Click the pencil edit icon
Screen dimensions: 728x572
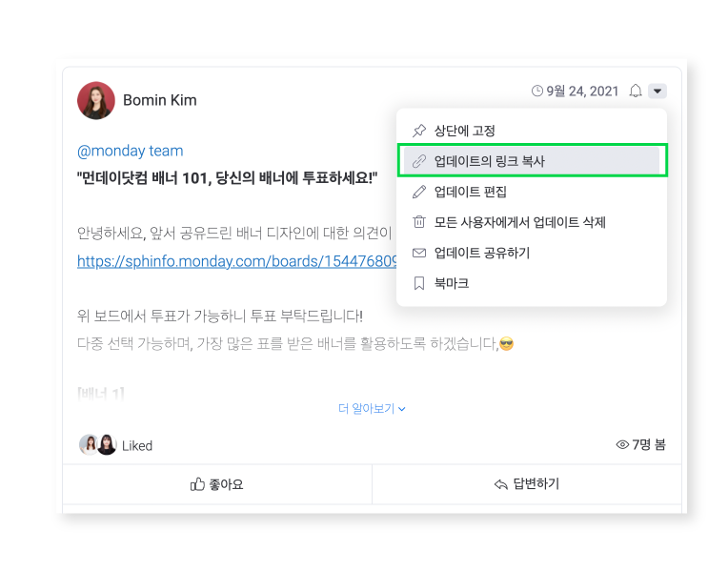pos(418,192)
